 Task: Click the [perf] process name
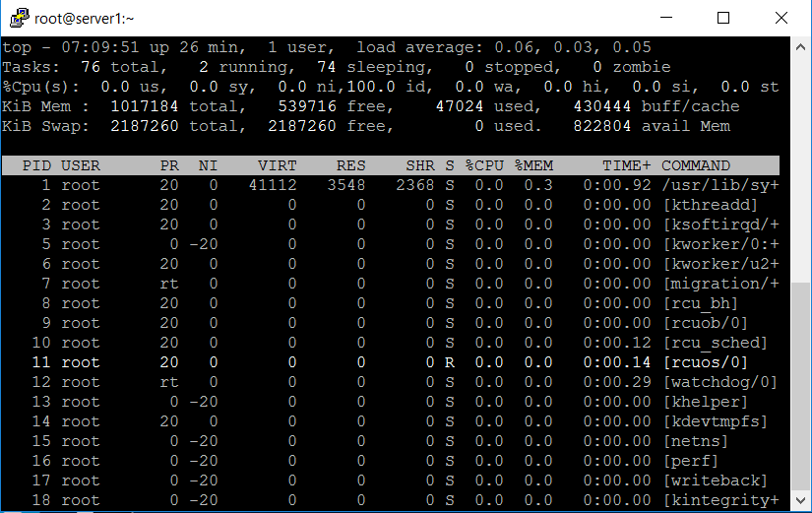click(x=690, y=461)
